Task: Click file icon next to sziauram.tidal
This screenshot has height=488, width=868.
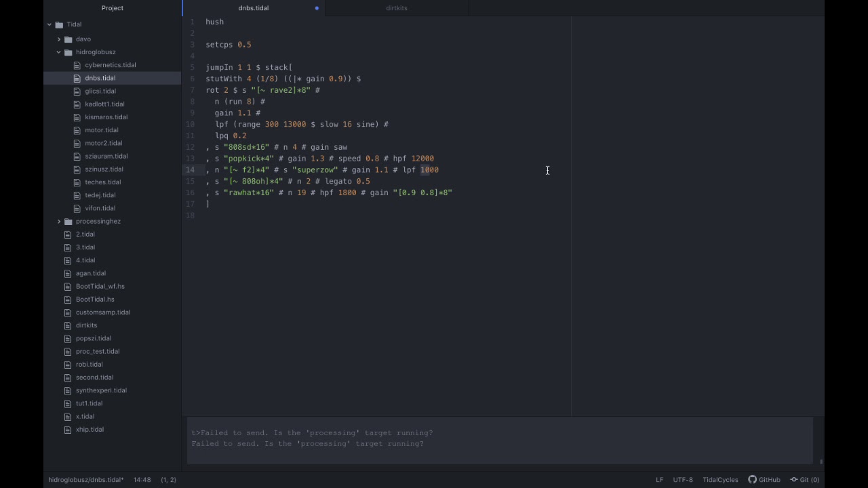Action: 77,157
